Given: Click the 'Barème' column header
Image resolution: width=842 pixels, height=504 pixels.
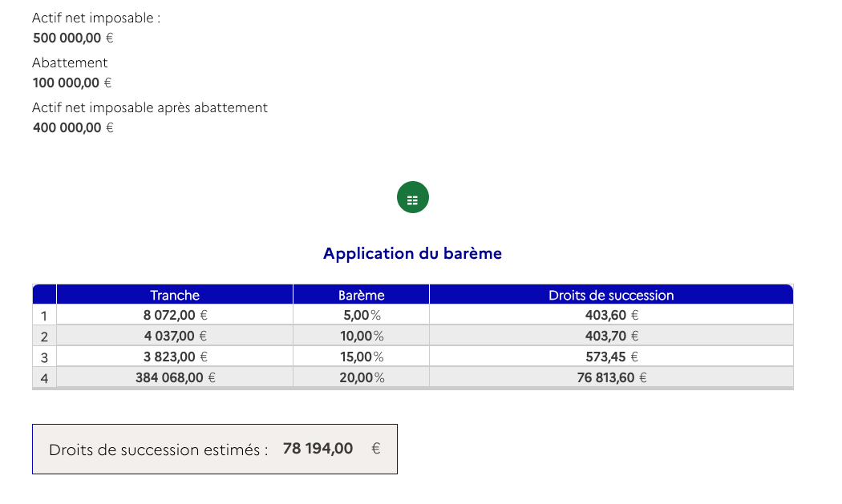Looking at the screenshot, I should click(362, 295).
